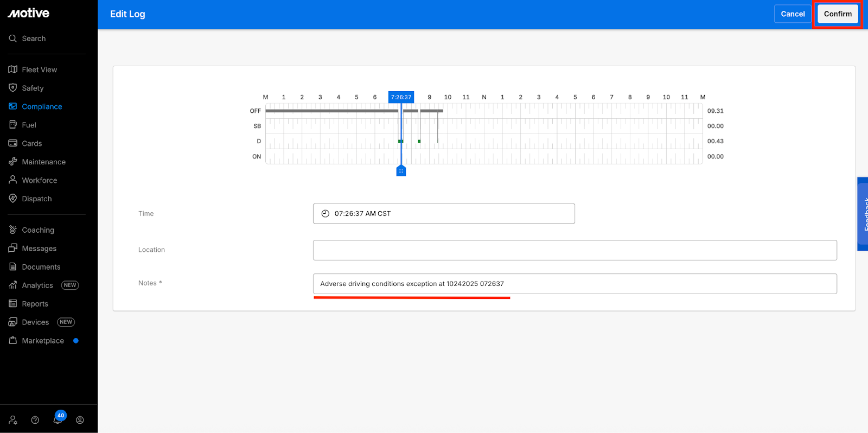
Task: Go to Analytics section
Action: coord(37,285)
